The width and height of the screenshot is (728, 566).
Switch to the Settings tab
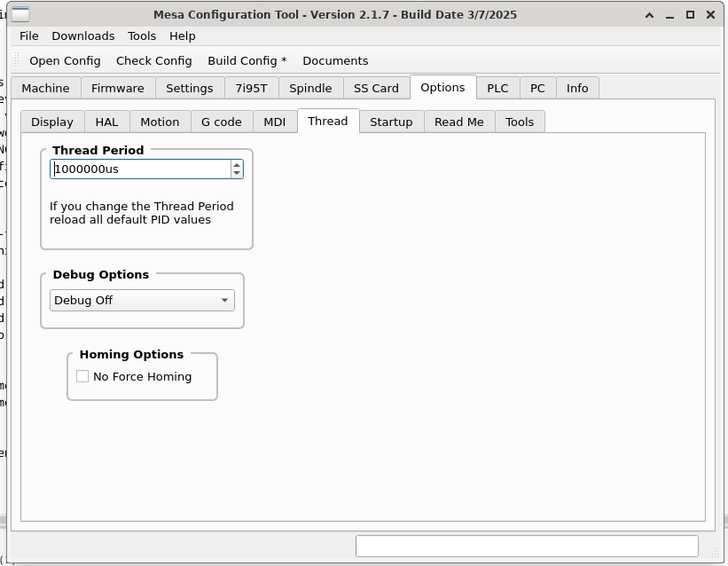[190, 89]
